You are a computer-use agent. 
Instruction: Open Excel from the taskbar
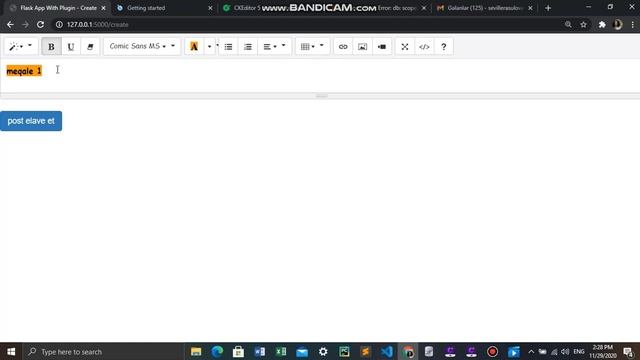click(x=281, y=351)
